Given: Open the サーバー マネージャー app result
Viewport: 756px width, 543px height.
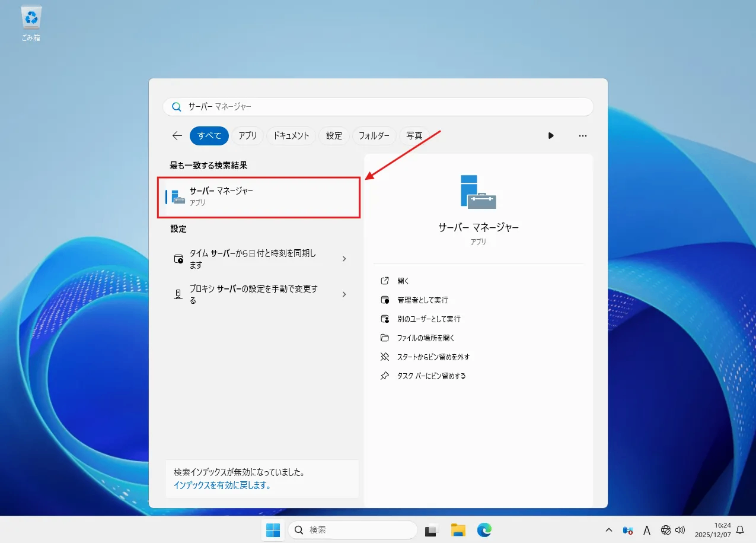Looking at the screenshot, I should pyautogui.click(x=259, y=197).
